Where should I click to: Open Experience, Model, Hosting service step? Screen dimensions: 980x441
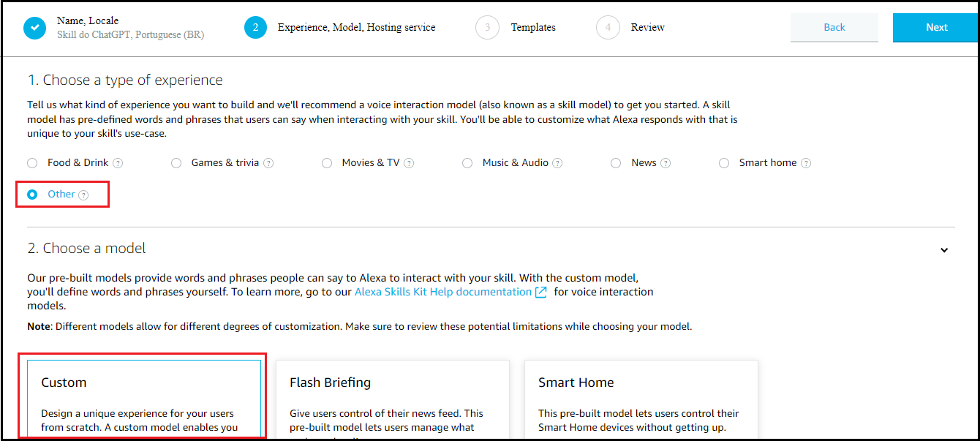pyautogui.click(x=356, y=28)
